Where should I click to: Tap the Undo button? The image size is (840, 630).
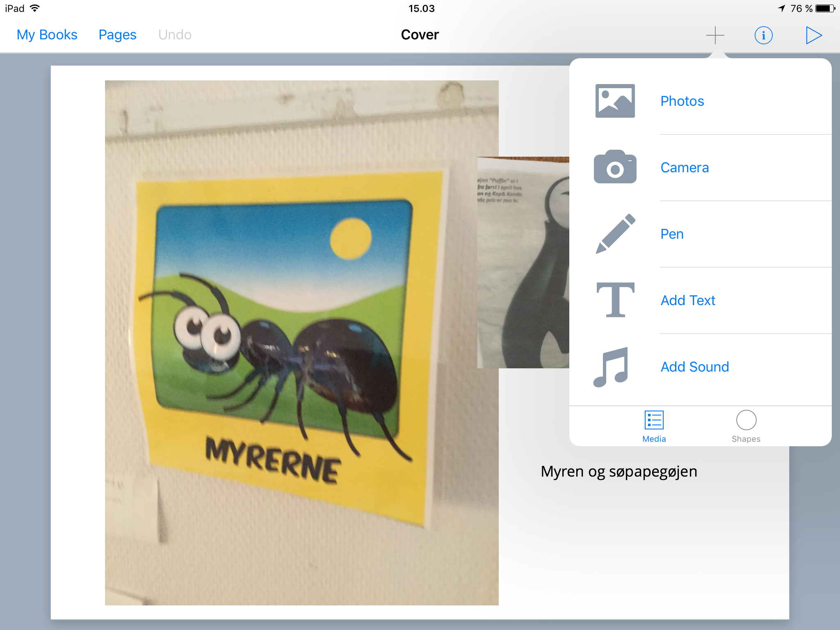click(x=175, y=35)
